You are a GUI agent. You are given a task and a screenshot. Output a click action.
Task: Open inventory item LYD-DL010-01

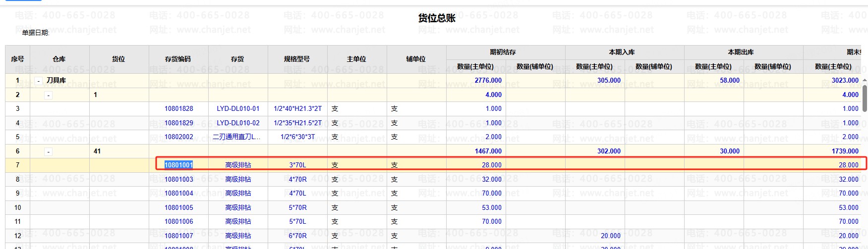tap(238, 108)
